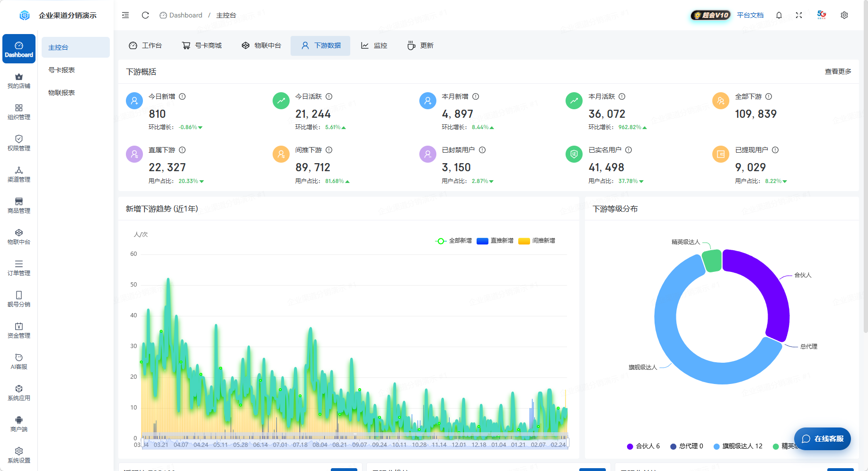Toggle 直推新增 series in chart legend
Screen dimensions: 868x471
pos(495,241)
